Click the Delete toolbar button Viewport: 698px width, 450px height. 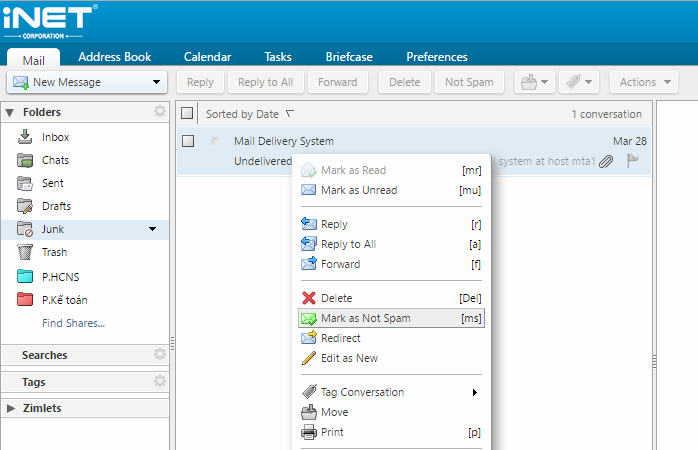(405, 82)
